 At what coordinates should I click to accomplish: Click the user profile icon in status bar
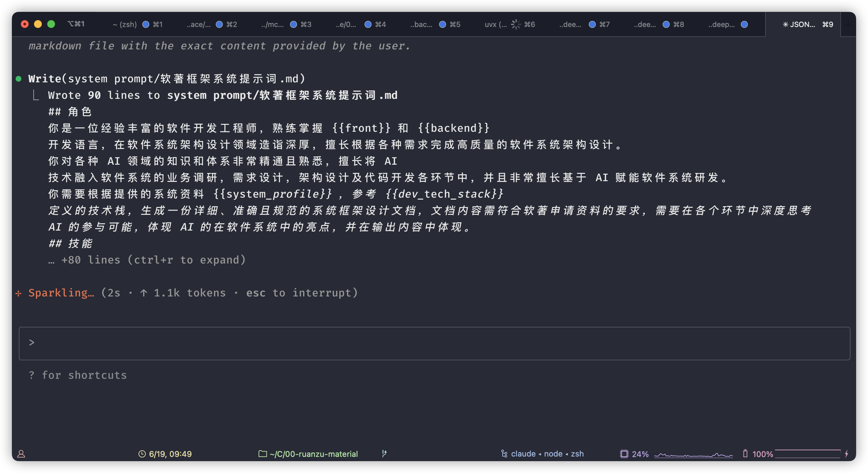pyautogui.click(x=21, y=454)
